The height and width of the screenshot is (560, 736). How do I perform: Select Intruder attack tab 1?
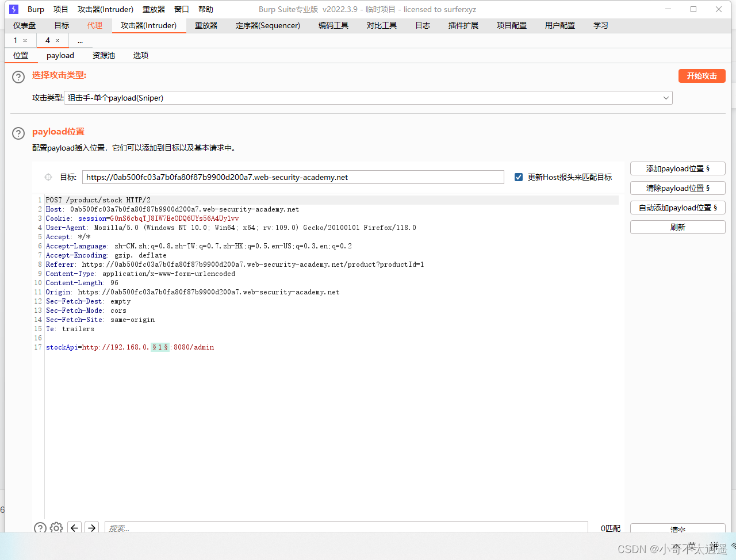click(x=16, y=40)
